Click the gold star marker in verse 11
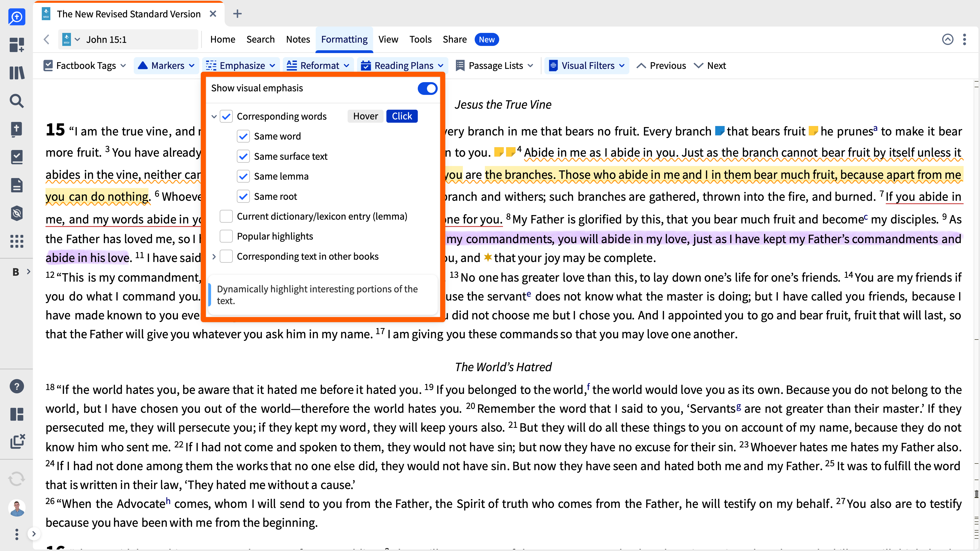980x551 pixels. pyautogui.click(x=488, y=257)
